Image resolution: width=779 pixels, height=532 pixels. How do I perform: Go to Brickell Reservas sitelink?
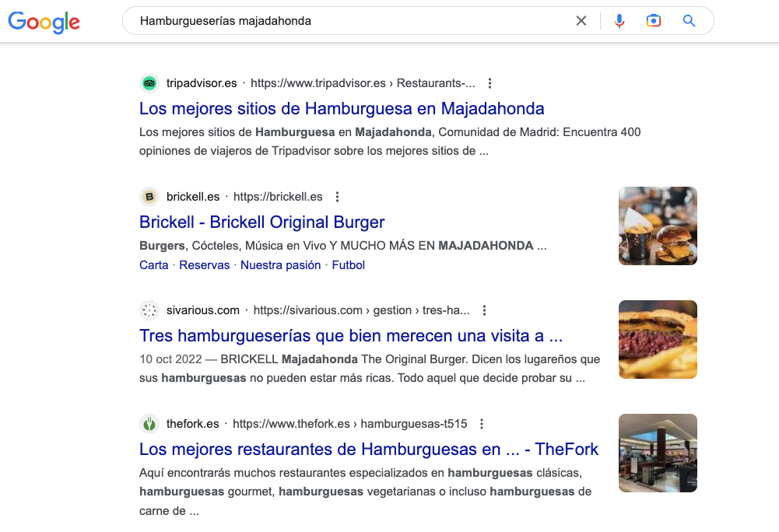click(x=204, y=265)
